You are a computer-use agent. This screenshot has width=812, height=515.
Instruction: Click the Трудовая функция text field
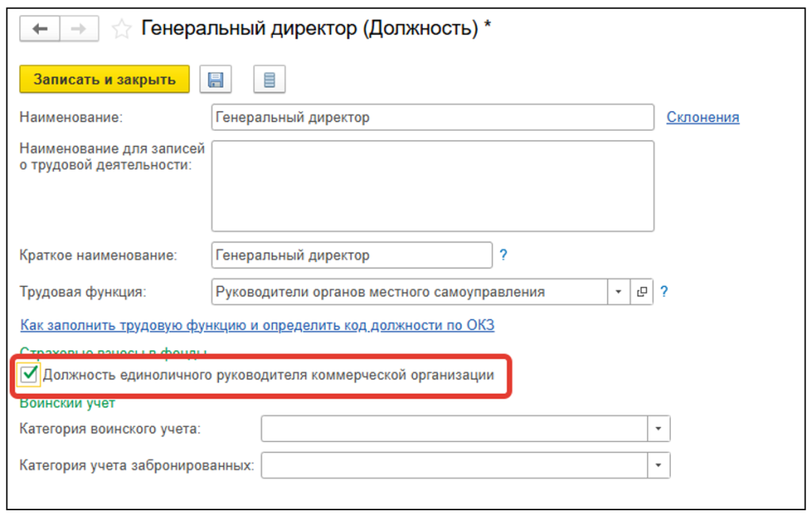pyautogui.click(x=409, y=292)
